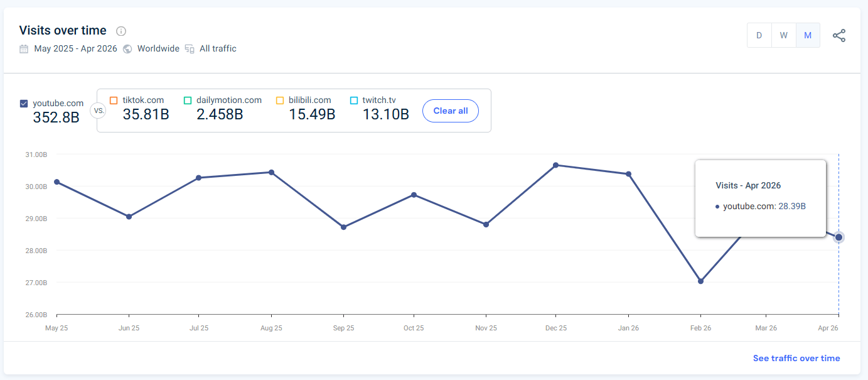Click the devices icon beside All traffic
The image size is (868, 380).
[190, 49]
